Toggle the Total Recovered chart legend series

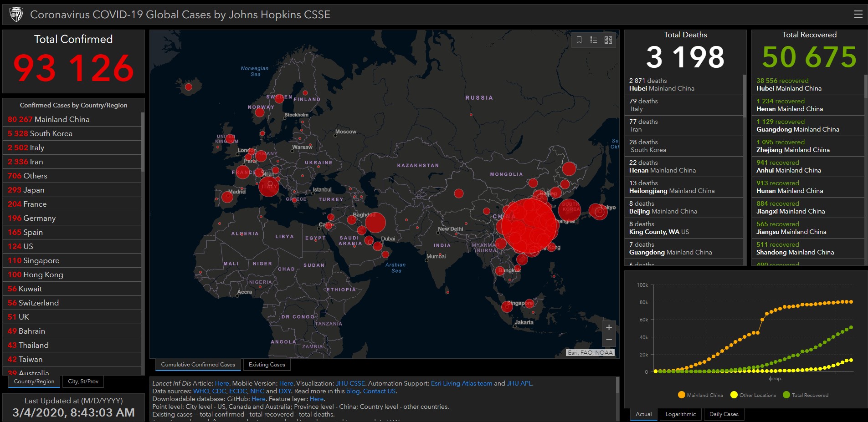click(805, 395)
